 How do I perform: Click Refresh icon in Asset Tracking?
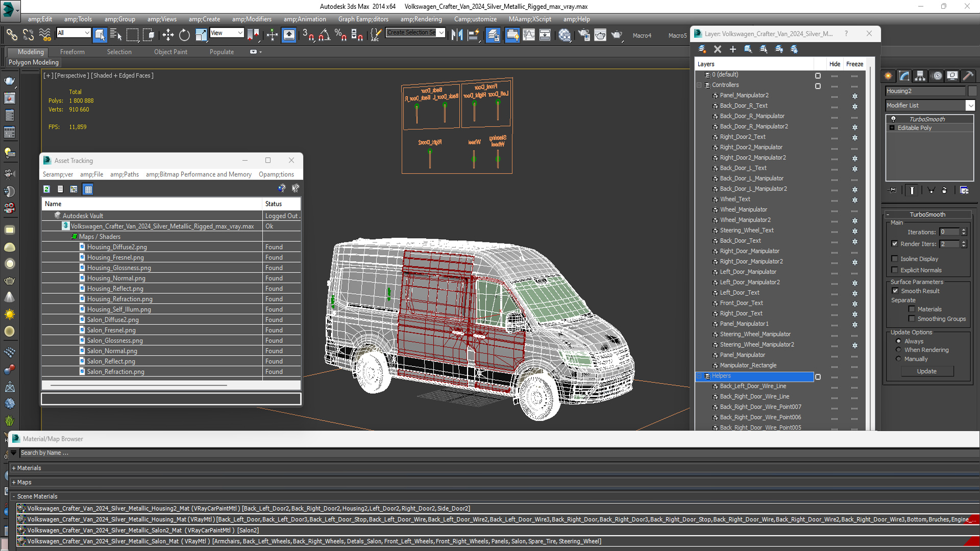point(46,189)
